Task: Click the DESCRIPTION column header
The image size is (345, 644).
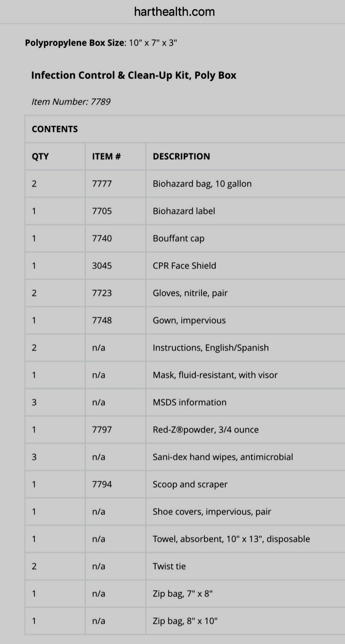Action: [x=181, y=156]
